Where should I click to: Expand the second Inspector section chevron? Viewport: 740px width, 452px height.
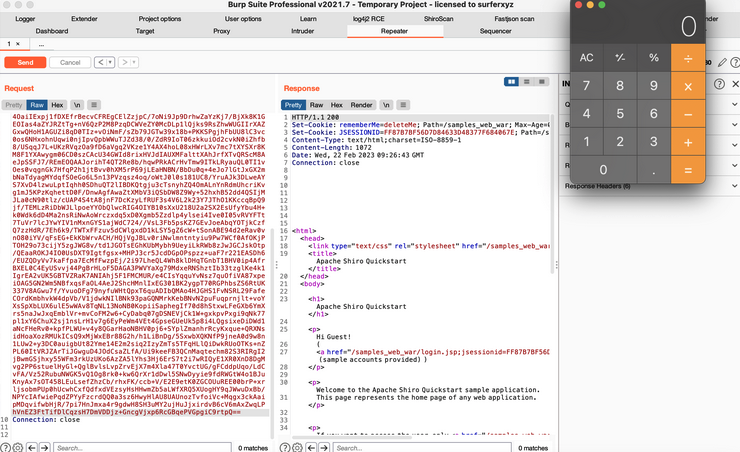tap(734, 125)
